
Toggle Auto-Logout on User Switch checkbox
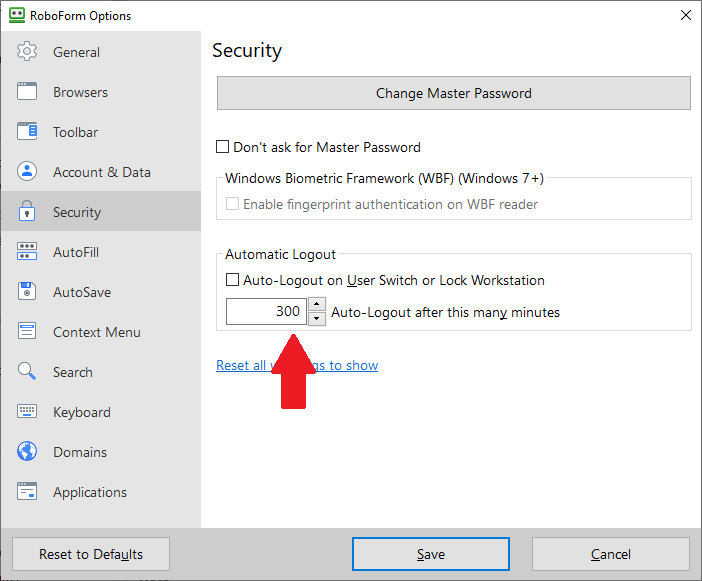[x=233, y=281]
